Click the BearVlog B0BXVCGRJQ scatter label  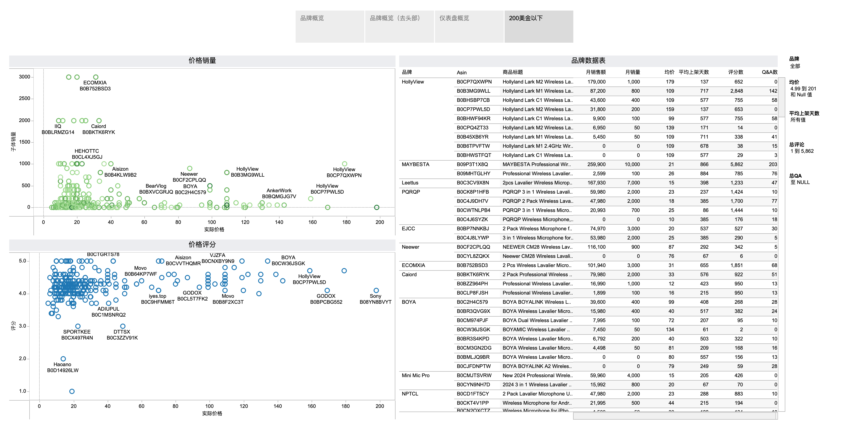(156, 189)
